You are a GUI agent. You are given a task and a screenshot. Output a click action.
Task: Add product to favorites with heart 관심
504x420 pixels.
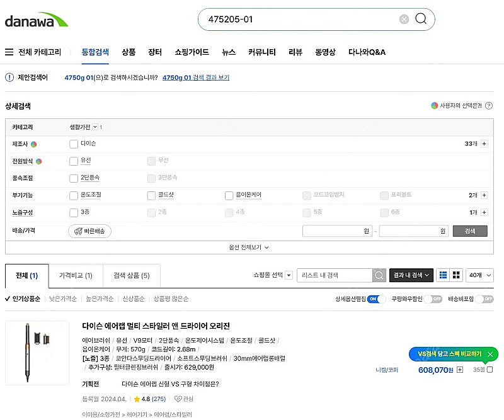pyautogui.click(x=183, y=399)
